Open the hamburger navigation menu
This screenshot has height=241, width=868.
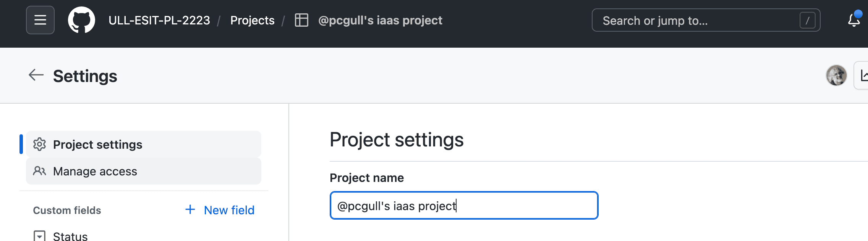tap(40, 20)
